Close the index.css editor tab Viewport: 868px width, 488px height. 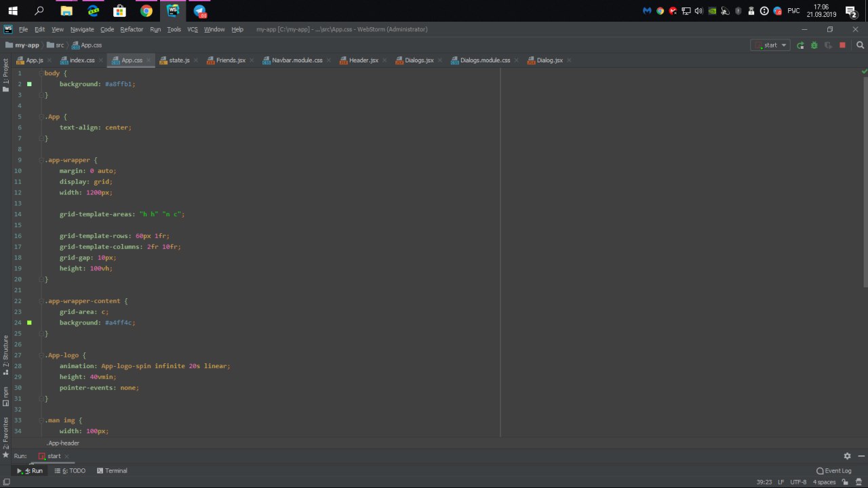click(100, 60)
